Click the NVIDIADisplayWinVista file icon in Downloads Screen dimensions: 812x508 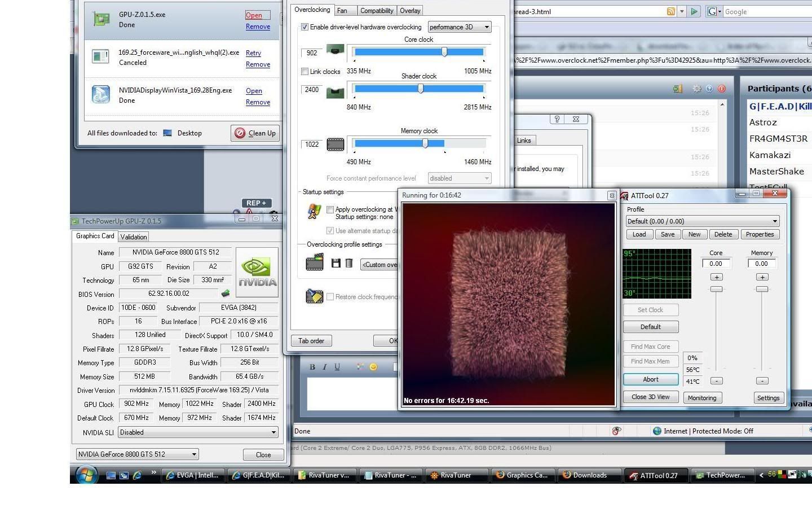[x=101, y=94]
